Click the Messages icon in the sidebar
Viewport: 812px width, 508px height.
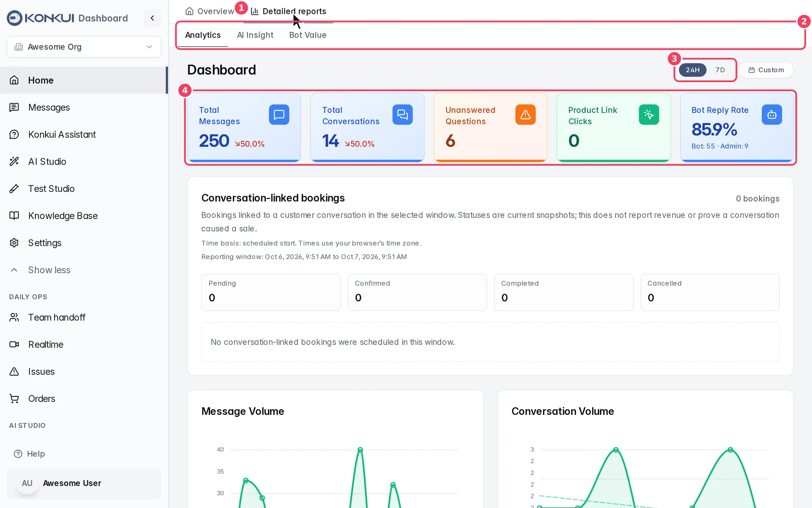point(14,107)
